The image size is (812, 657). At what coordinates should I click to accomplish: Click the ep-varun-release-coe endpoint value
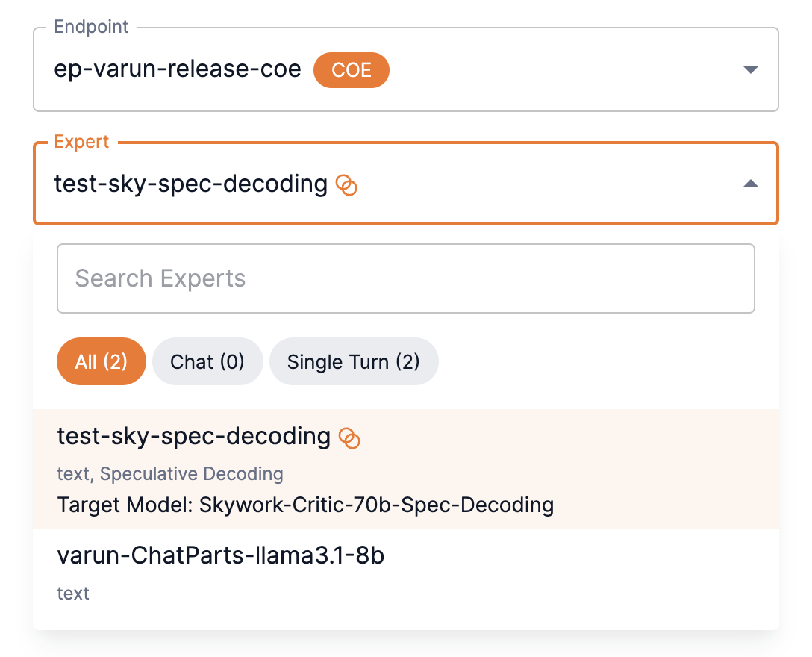tap(178, 70)
